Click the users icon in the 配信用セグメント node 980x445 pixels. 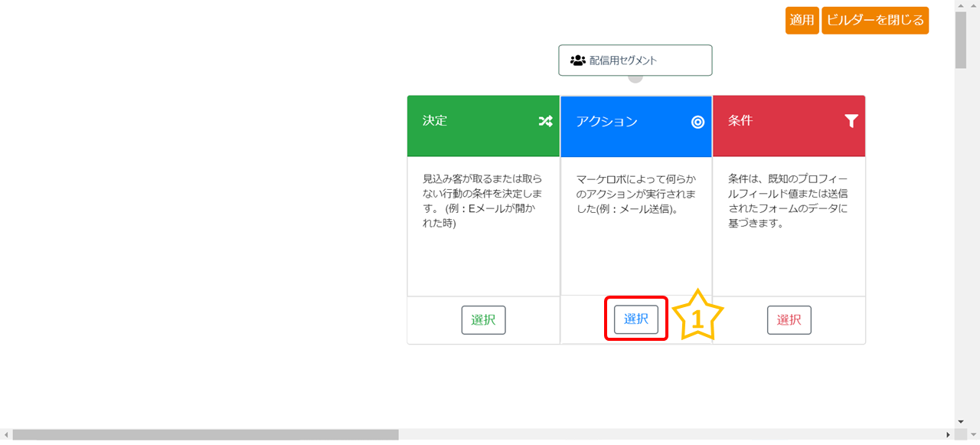coord(577,61)
